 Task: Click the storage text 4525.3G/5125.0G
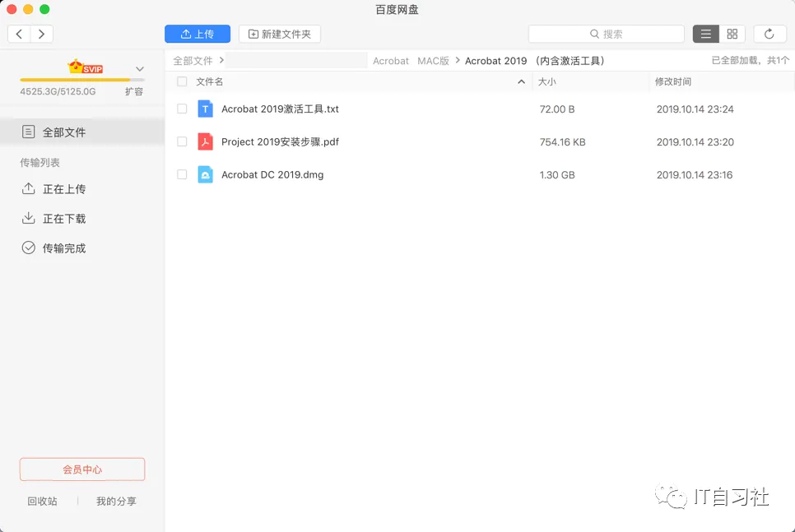point(58,91)
